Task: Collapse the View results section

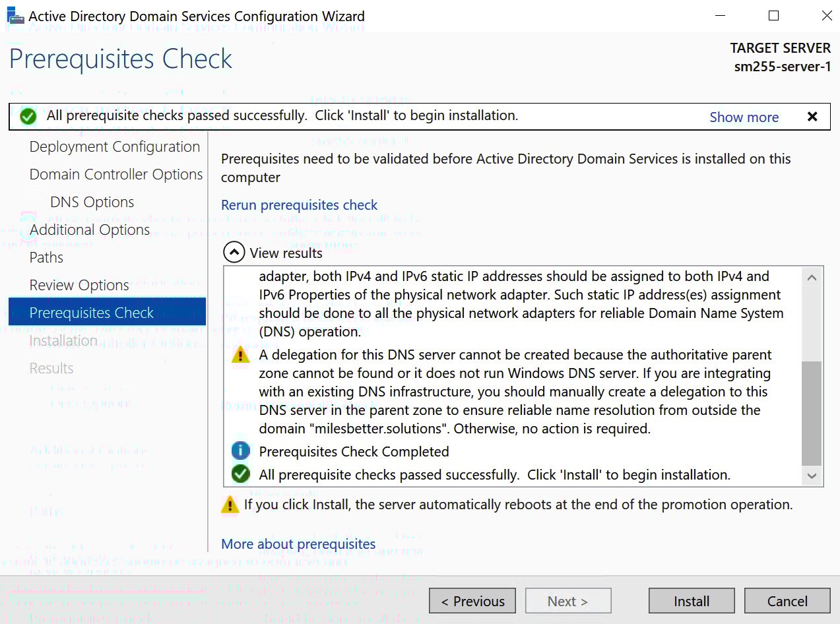Action: click(x=234, y=253)
